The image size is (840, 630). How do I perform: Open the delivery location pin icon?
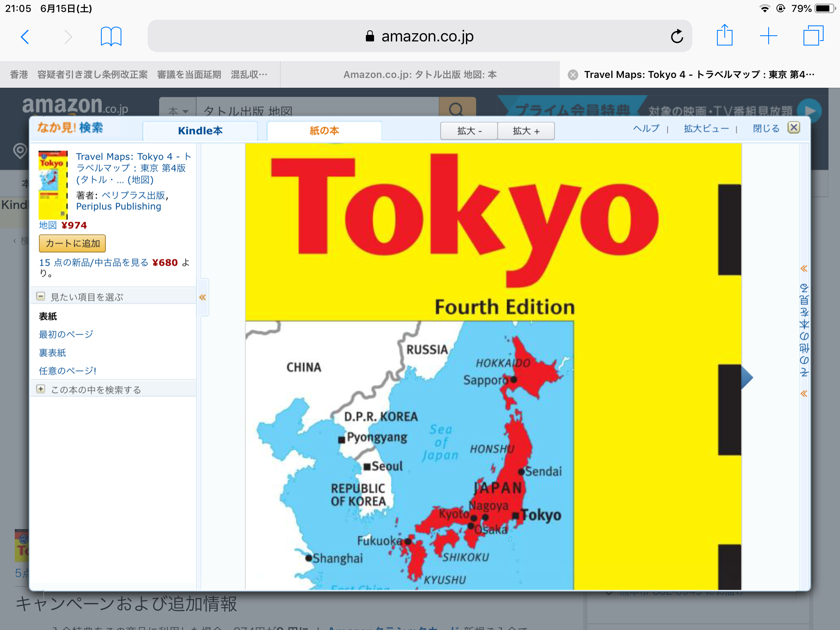(20, 151)
